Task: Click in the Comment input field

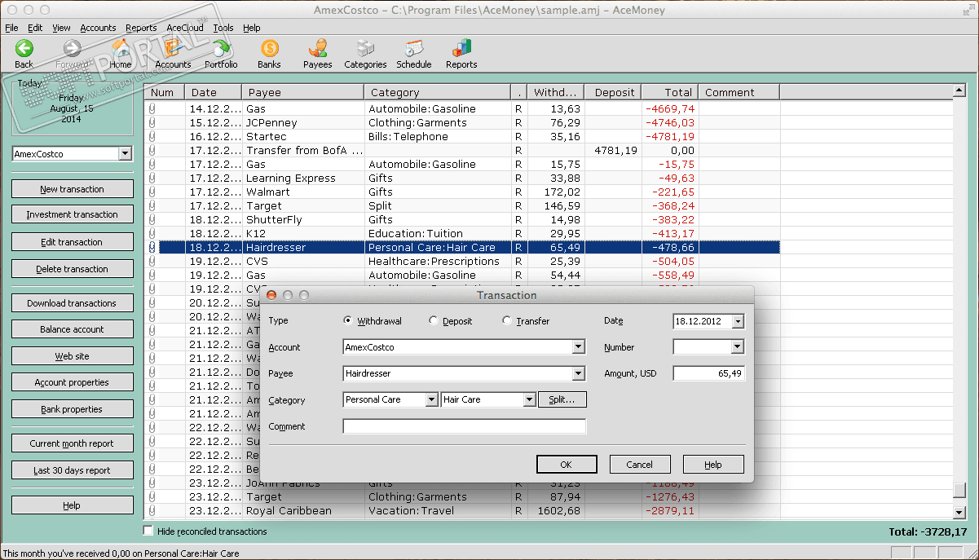Action: [465, 426]
